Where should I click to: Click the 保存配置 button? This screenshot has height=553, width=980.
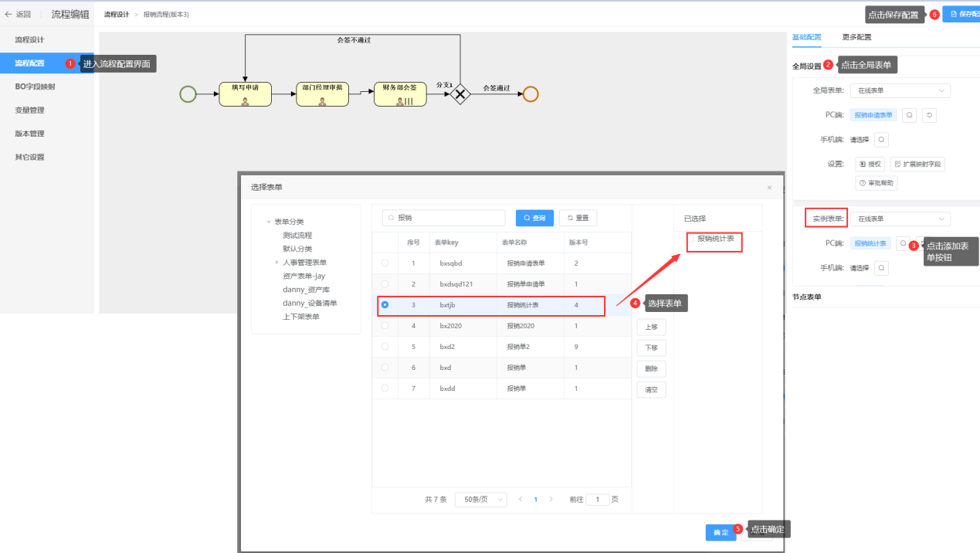click(x=961, y=14)
